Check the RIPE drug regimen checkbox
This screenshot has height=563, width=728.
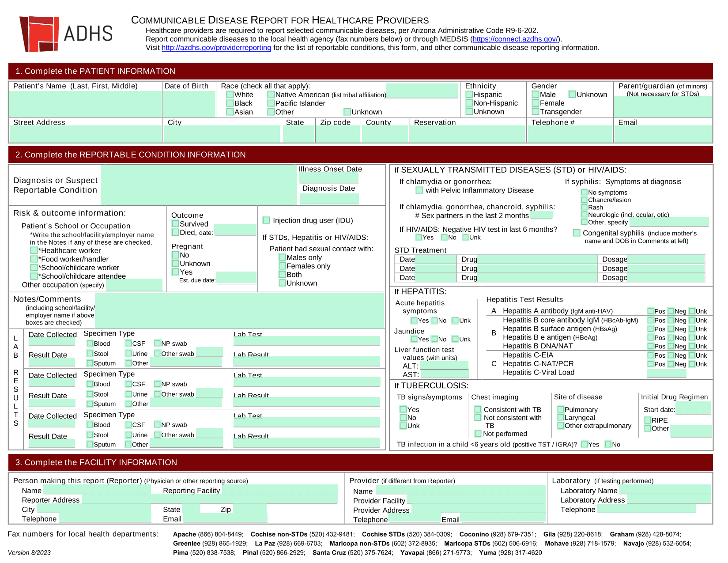648,420
